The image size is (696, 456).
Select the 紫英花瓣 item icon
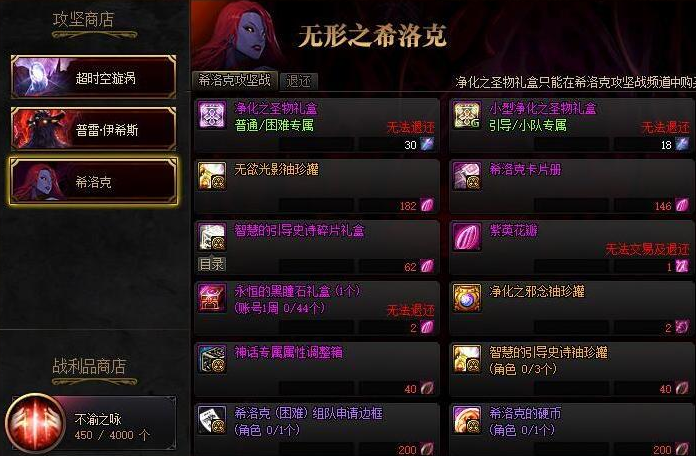[x=467, y=237]
